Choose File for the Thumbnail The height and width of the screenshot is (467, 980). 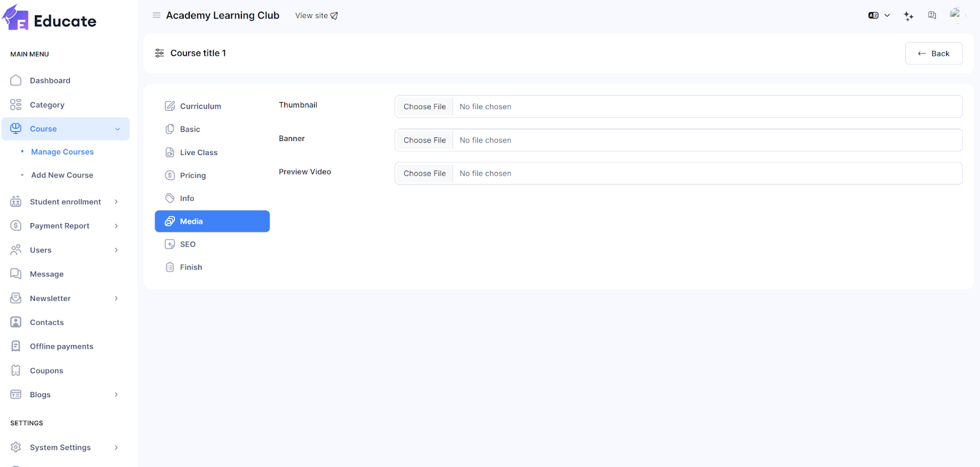(x=424, y=107)
